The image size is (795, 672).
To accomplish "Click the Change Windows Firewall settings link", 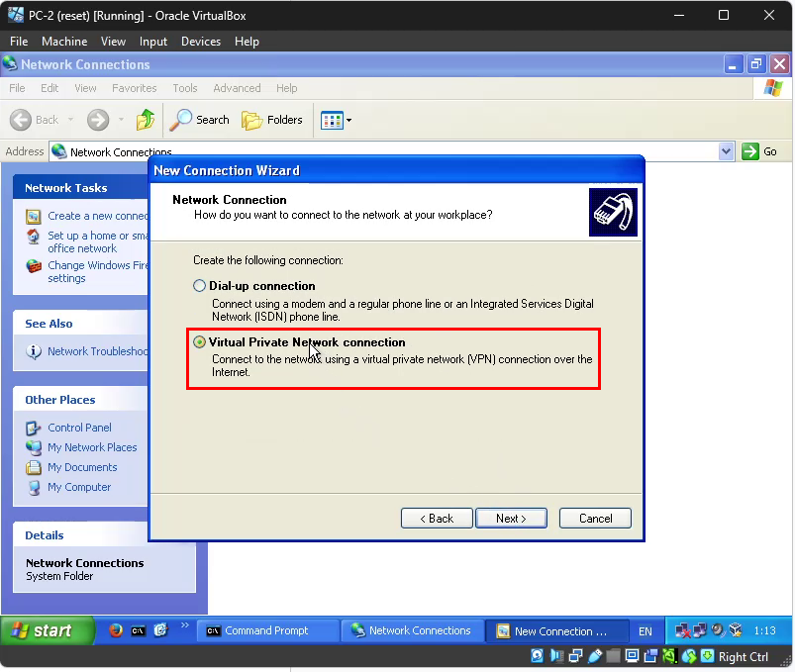I will pos(98,271).
